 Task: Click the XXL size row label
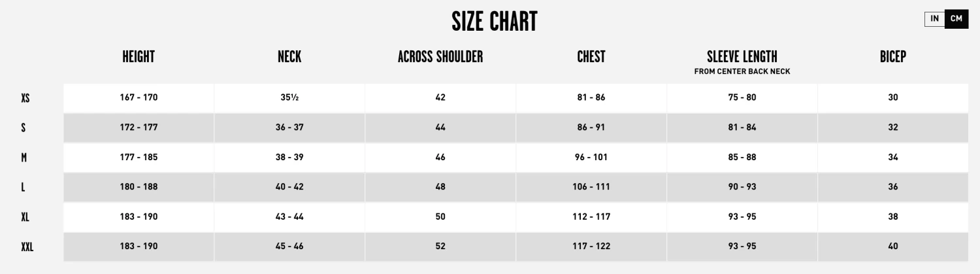[x=27, y=247]
